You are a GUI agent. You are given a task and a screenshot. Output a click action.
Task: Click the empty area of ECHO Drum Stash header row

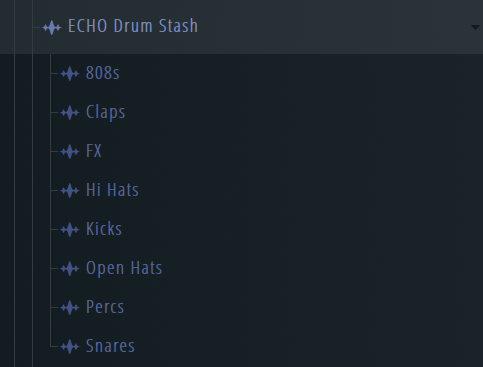(x=333, y=27)
